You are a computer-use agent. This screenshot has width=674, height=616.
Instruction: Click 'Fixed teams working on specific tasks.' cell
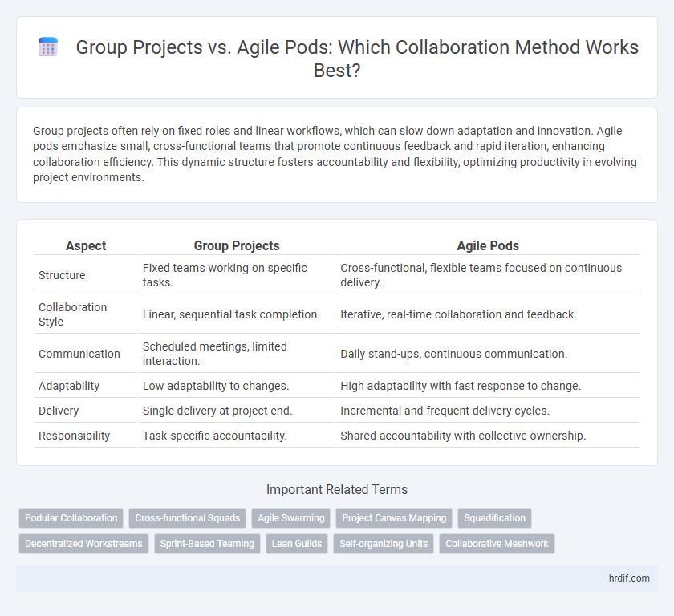237,275
